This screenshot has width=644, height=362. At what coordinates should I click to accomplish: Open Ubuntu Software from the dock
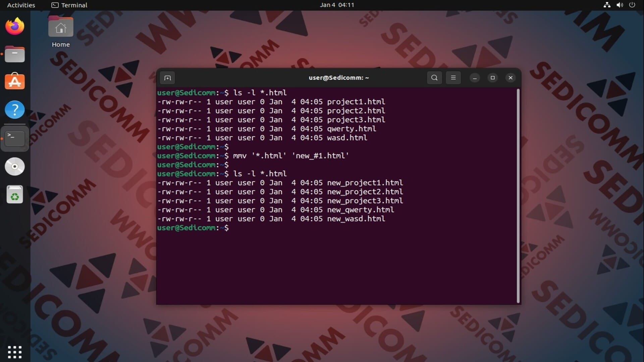point(15,82)
